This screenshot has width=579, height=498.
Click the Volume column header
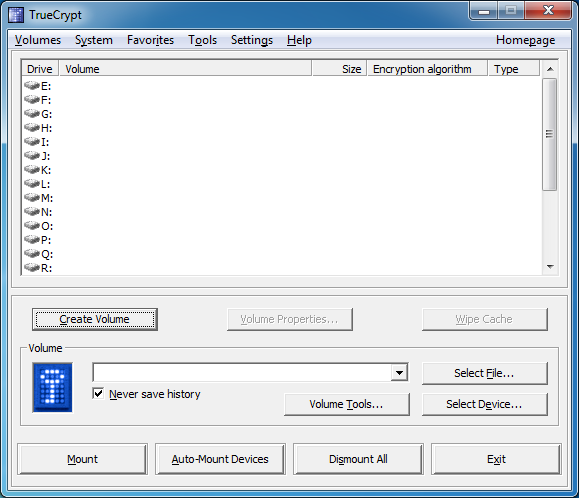tap(185, 69)
